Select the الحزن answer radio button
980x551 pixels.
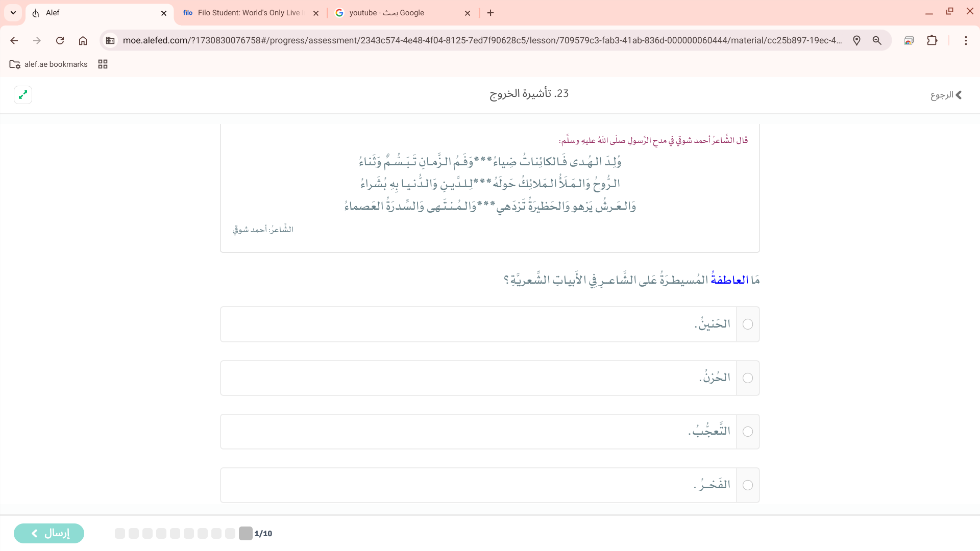click(x=748, y=378)
